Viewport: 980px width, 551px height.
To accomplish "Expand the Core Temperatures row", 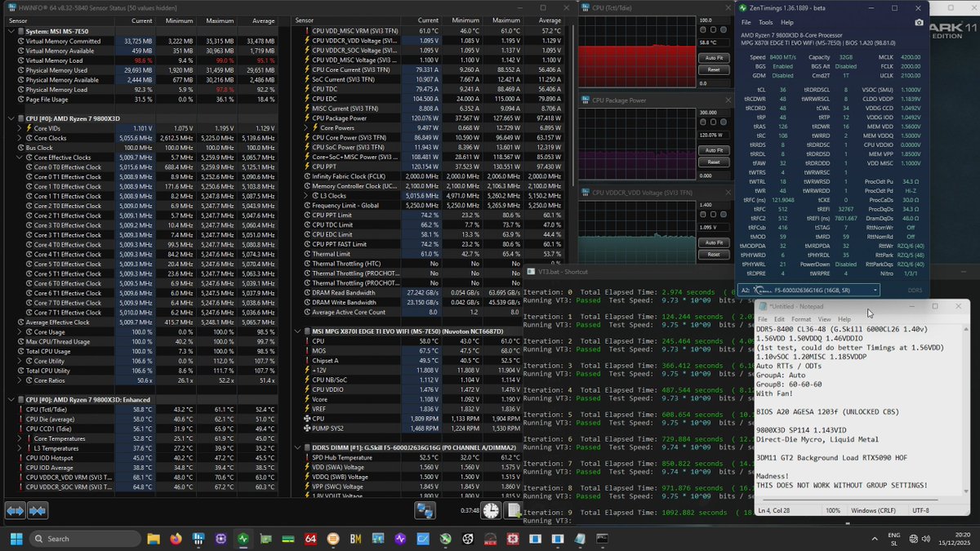I will click(x=20, y=438).
